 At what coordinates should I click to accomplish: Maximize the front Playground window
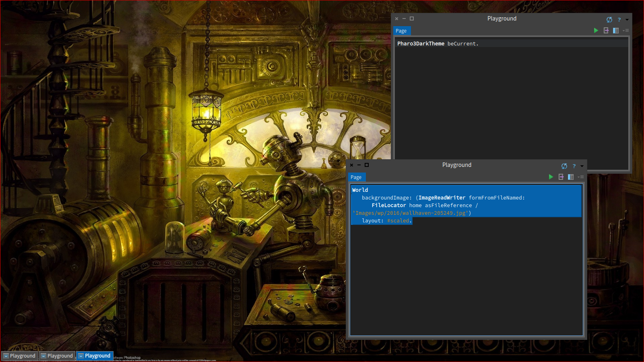[x=367, y=165]
